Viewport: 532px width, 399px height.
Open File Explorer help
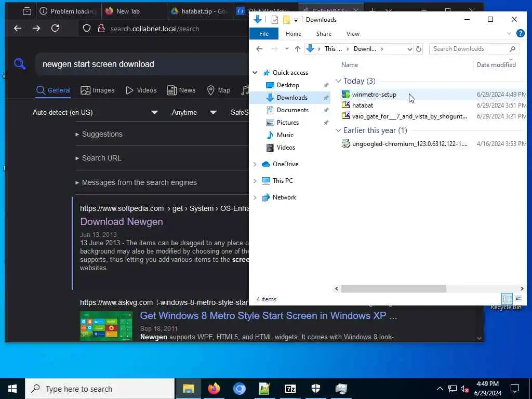click(520, 34)
